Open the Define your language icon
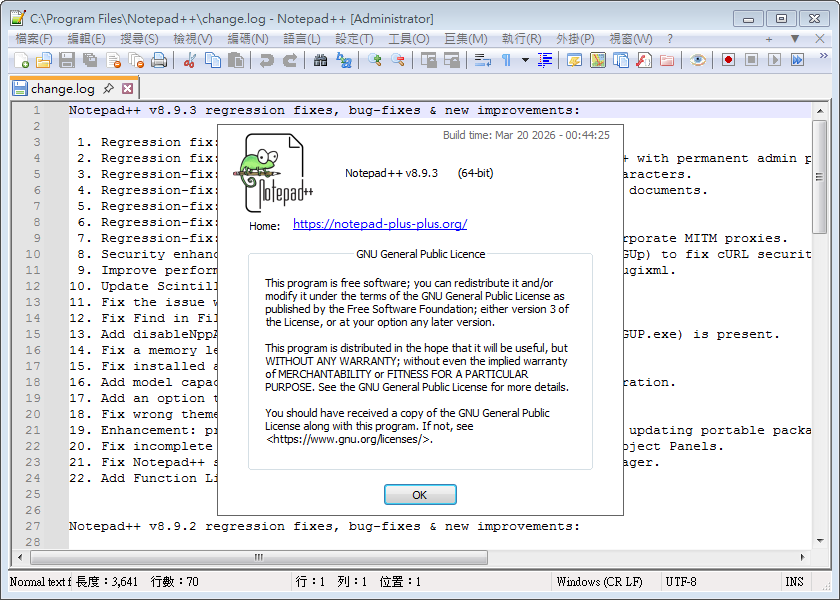 pyautogui.click(x=575, y=60)
